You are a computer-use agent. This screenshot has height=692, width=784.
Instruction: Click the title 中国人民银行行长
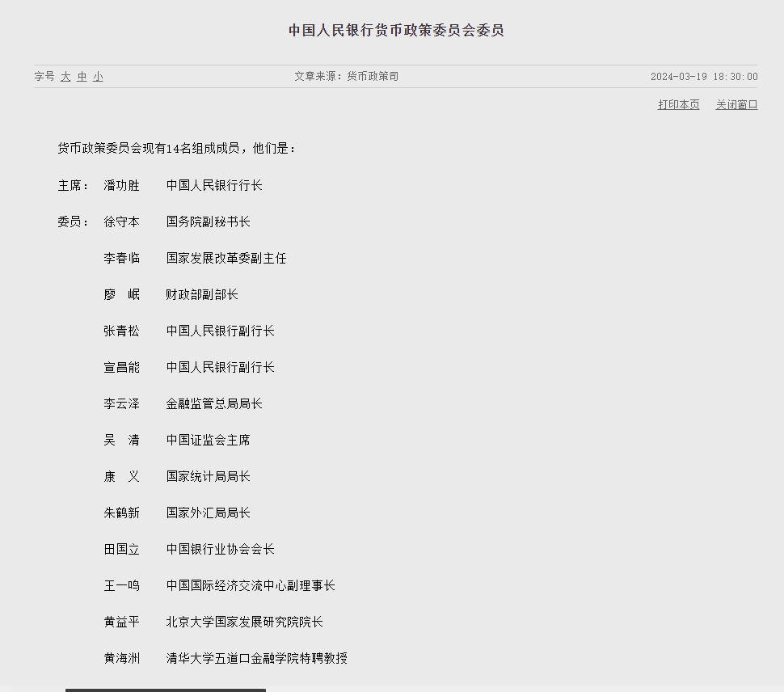(214, 185)
